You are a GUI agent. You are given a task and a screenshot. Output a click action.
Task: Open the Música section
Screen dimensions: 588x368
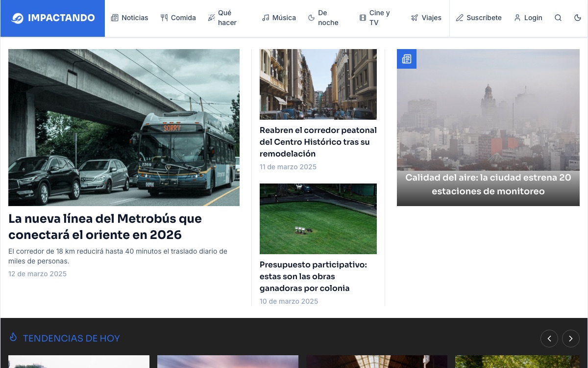point(279,18)
